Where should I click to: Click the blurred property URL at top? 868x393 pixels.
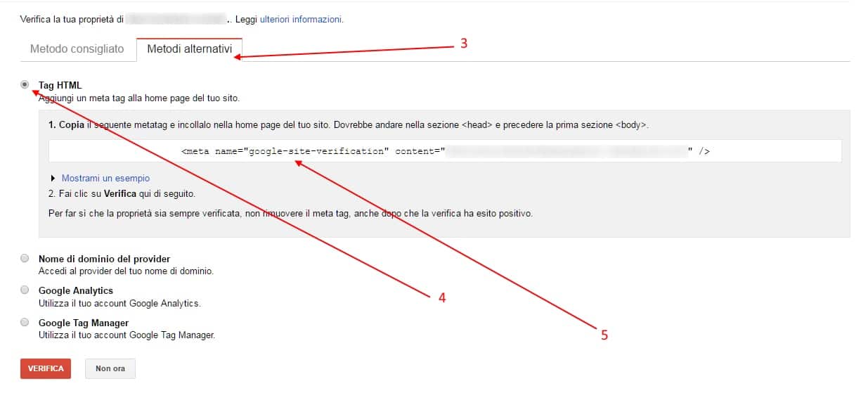[176, 20]
